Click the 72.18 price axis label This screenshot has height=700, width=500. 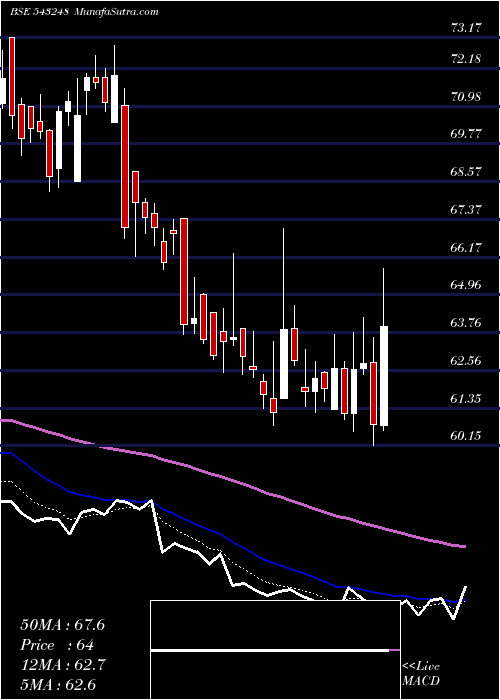click(x=466, y=59)
